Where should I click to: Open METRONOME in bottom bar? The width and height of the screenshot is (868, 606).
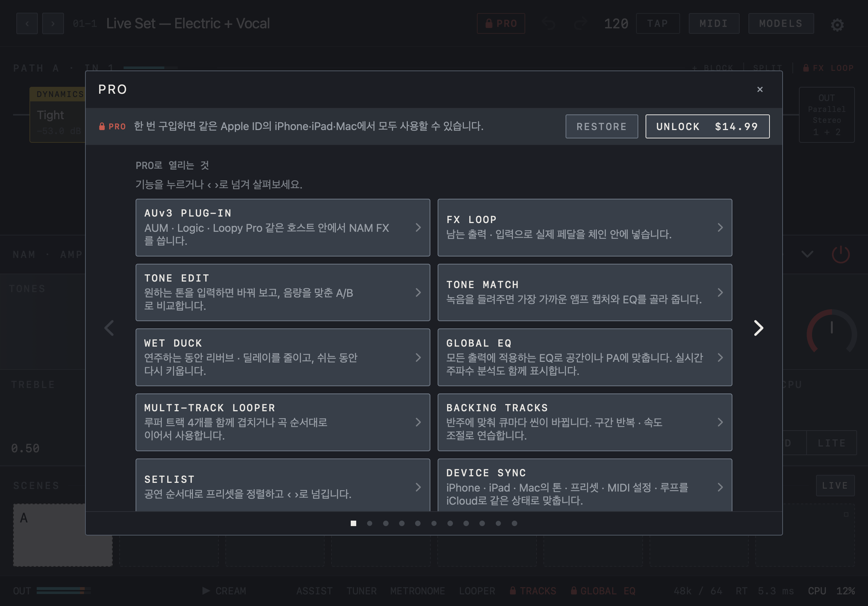pos(417,591)
